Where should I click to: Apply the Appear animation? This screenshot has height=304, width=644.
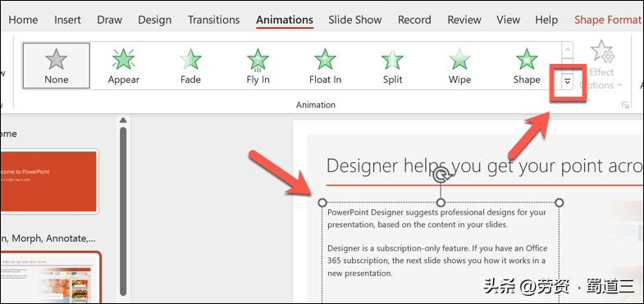coord(124,66)
